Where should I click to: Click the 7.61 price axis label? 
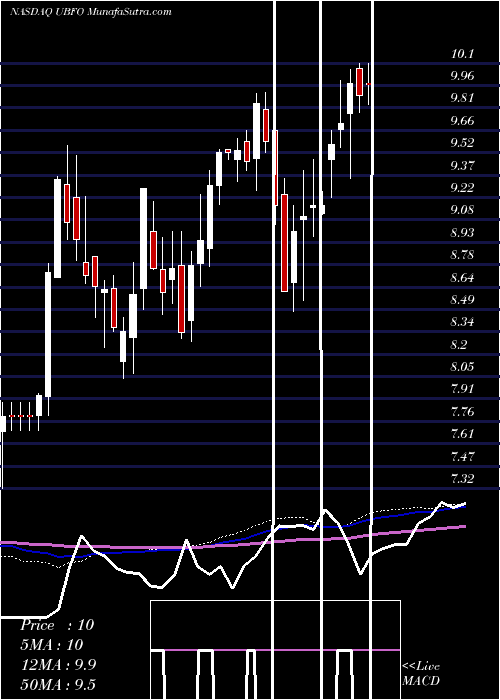(462, 434)
